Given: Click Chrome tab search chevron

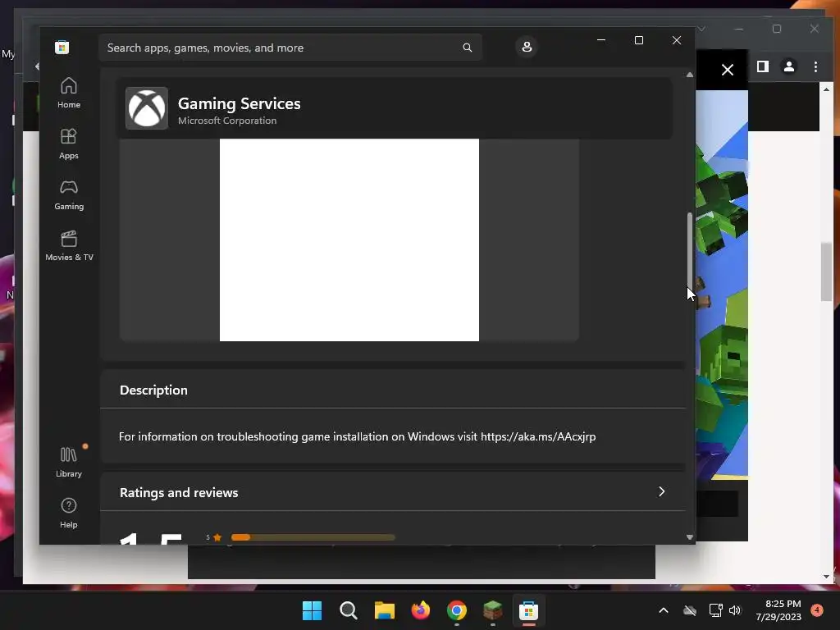Looking at the screenshot, I should (701, 29).
